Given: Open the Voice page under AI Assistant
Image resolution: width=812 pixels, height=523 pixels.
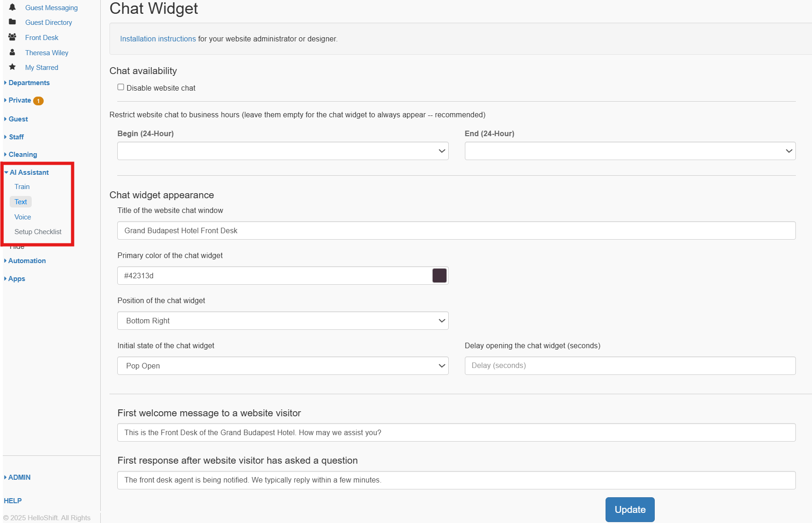Looking at the screenshot, I should point(23,217).
